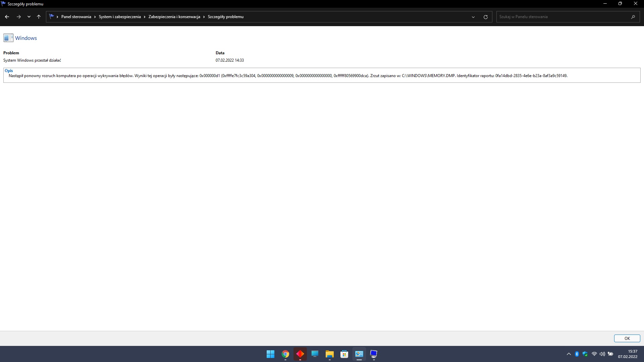Viewport: 644px width, 362px height.
Task: Click the Problem column heading
Action: (x=11, y=53)
